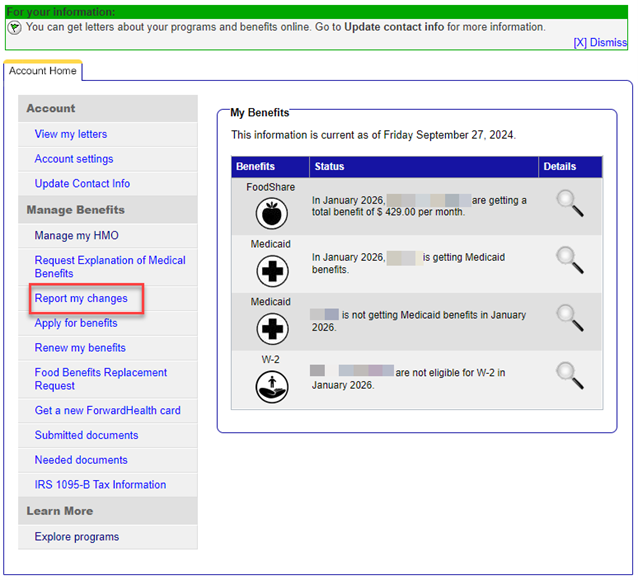Open FoodShare details magnifying glass
This screenshot has height=580, width=638.
click(x=570, y=204)
